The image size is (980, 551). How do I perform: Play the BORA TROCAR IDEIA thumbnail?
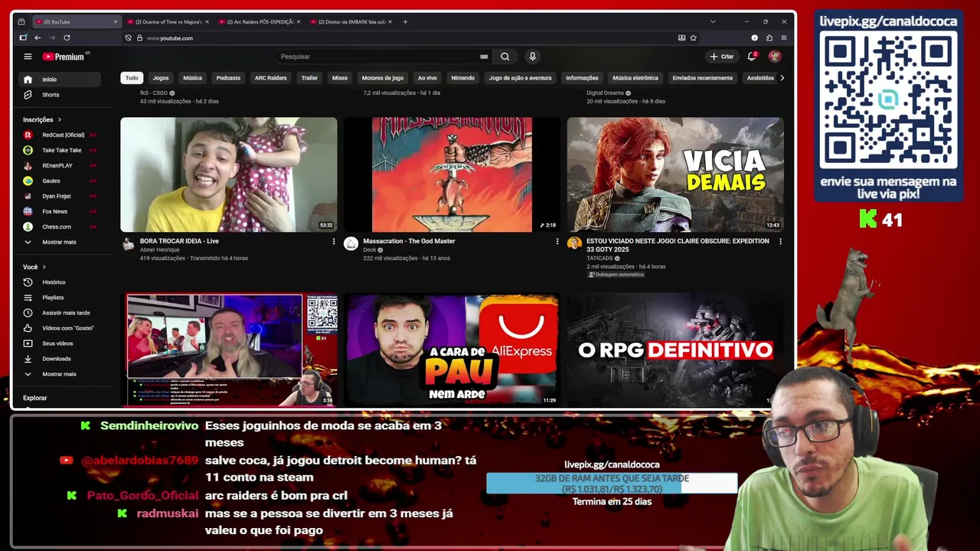[x=229, y=174]
